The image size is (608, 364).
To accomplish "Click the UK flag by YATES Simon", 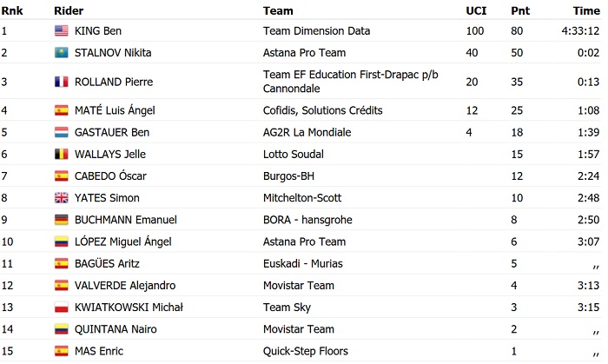I will (61, 198).
